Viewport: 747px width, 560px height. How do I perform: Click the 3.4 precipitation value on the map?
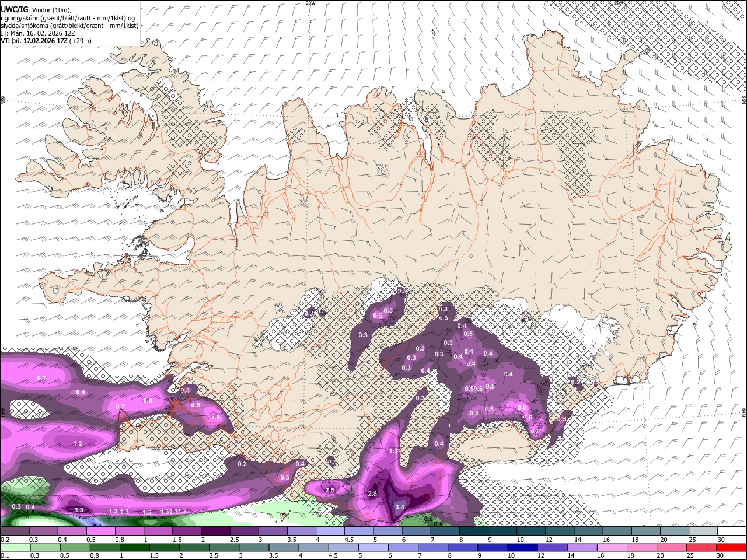(400, 507)
